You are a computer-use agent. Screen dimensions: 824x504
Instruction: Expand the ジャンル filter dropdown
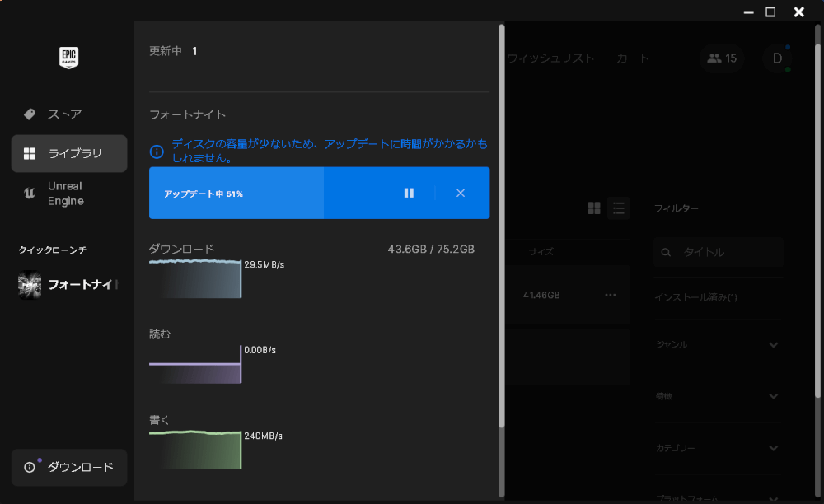[718, 344]
